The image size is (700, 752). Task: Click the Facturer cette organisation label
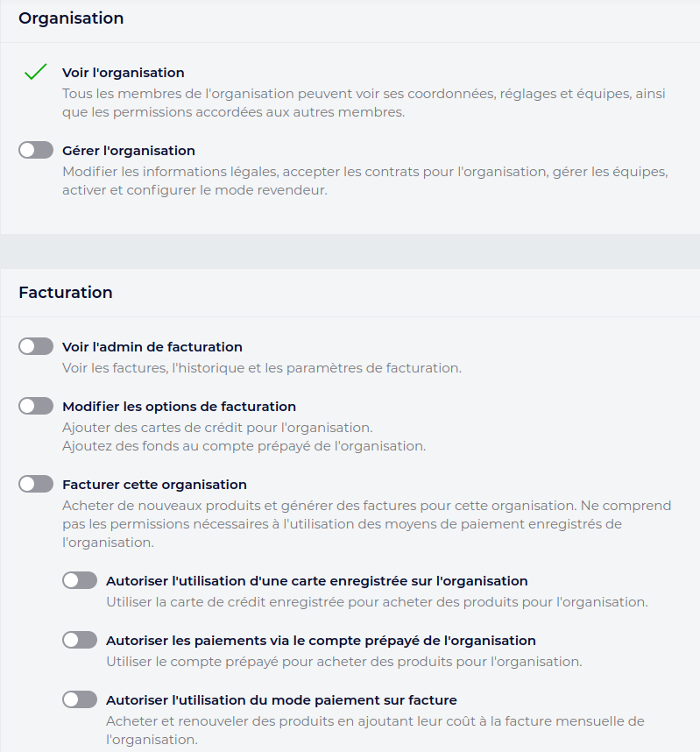[154, 485]
